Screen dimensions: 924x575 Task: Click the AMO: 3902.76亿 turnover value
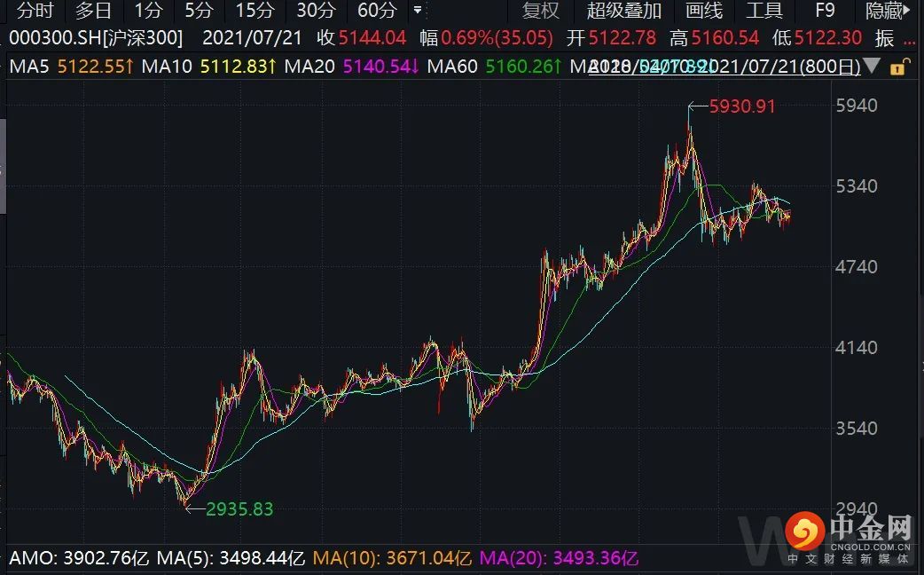(x=79, y=558)
